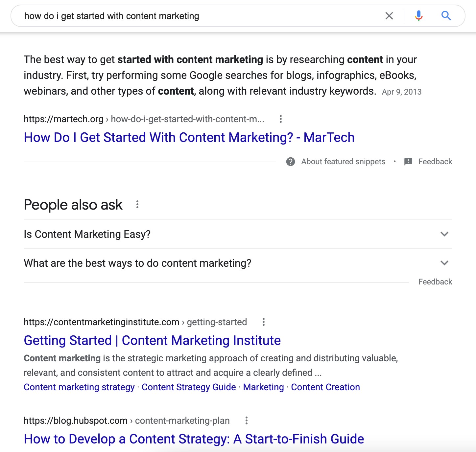The height and width of the screenshot is (452, 476).
Task: Follow the "Content marketing strategy" sitelink
Action: pyautogui.click(x=79, y=387)
